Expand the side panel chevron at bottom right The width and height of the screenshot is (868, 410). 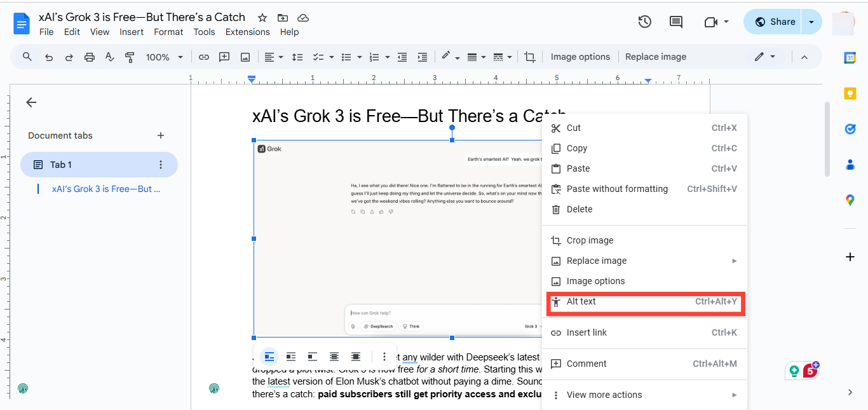pos(850,392)
